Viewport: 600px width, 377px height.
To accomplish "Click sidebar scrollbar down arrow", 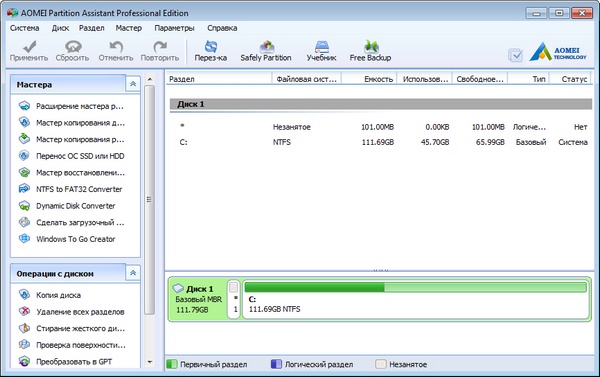I will pos(150,362).
